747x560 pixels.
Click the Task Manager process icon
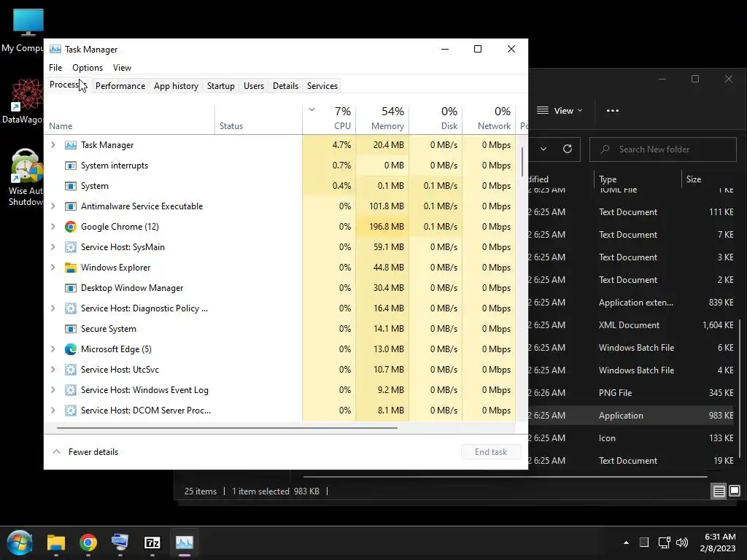pos(71,145)
